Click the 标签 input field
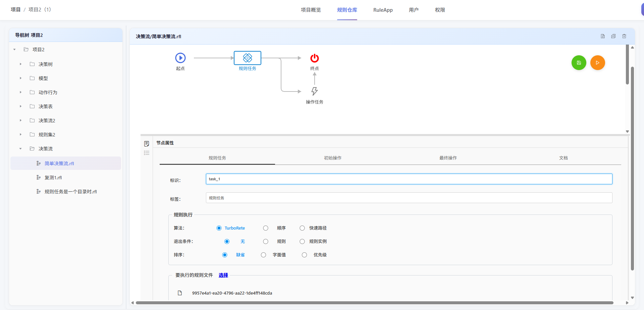The width and height of the screenshot is (644, 310). pyautogui.click(x=409, y=198)
